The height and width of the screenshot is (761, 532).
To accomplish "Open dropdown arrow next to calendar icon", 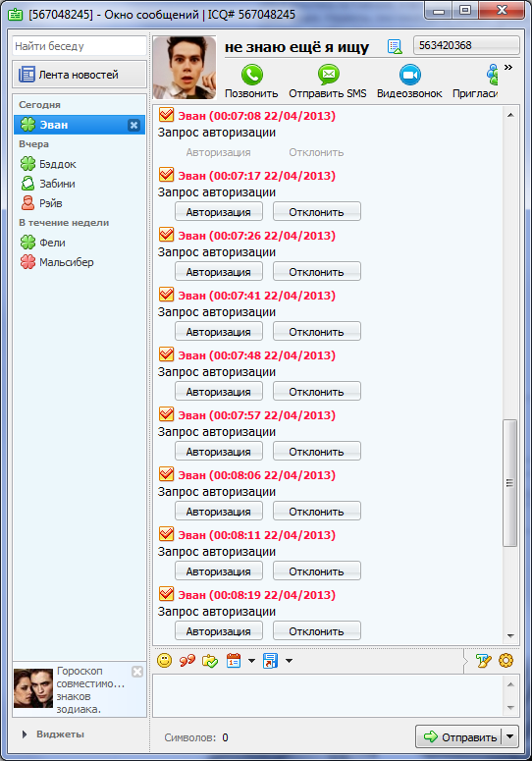I will pyautogui.click(x=251, y=661).
